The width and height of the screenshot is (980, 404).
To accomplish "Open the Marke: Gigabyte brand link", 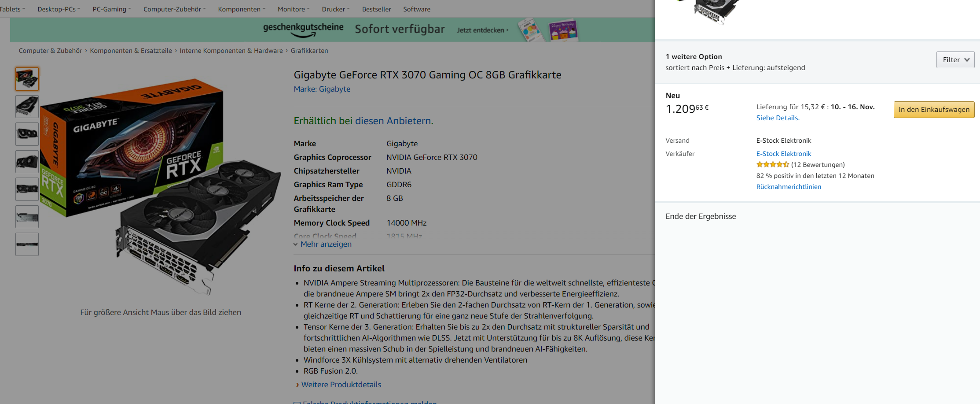I will [322, 89].
